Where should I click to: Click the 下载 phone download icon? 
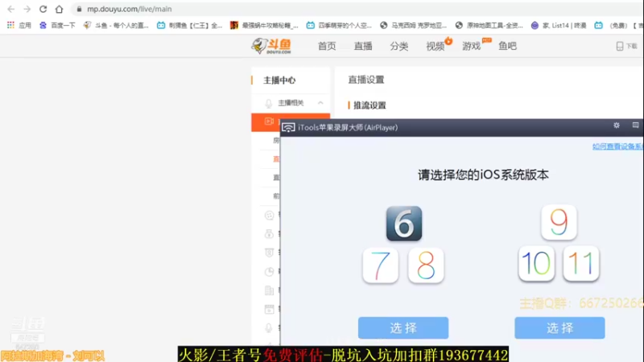(620, 46)
